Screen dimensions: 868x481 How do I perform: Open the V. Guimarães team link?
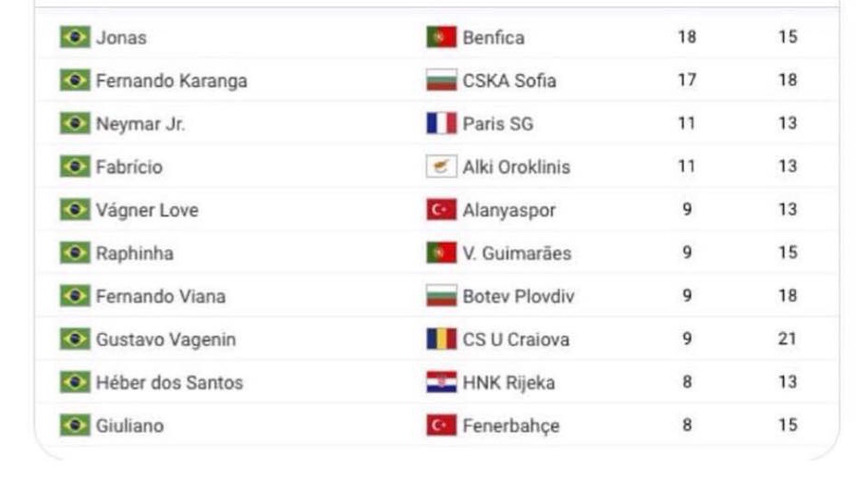coord(517,253)
